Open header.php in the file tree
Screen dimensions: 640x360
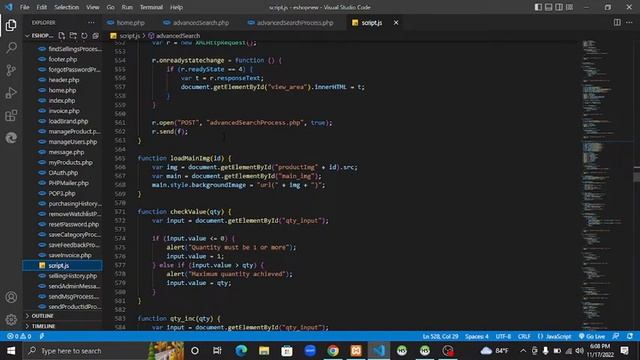64,80
